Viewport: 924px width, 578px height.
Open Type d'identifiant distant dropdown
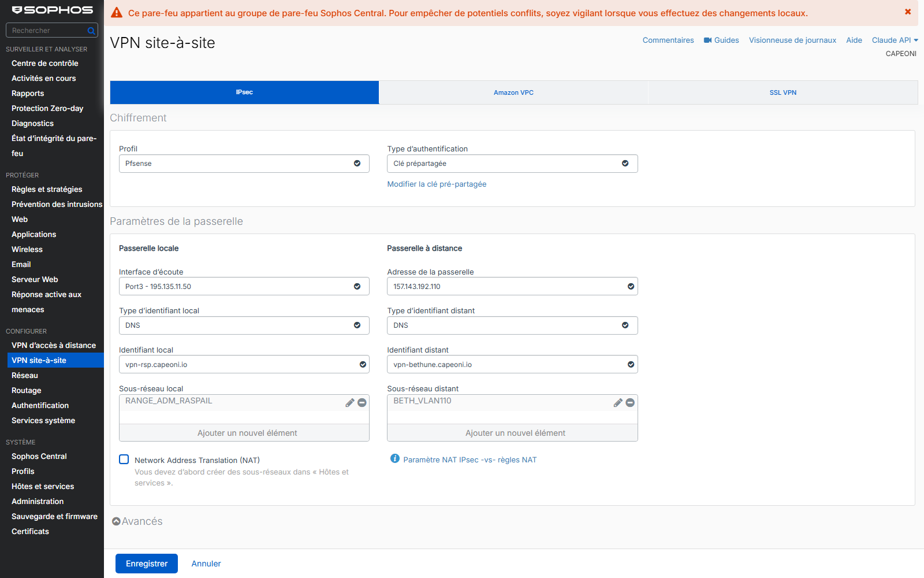pyautogui.click(x=512, y=325)
